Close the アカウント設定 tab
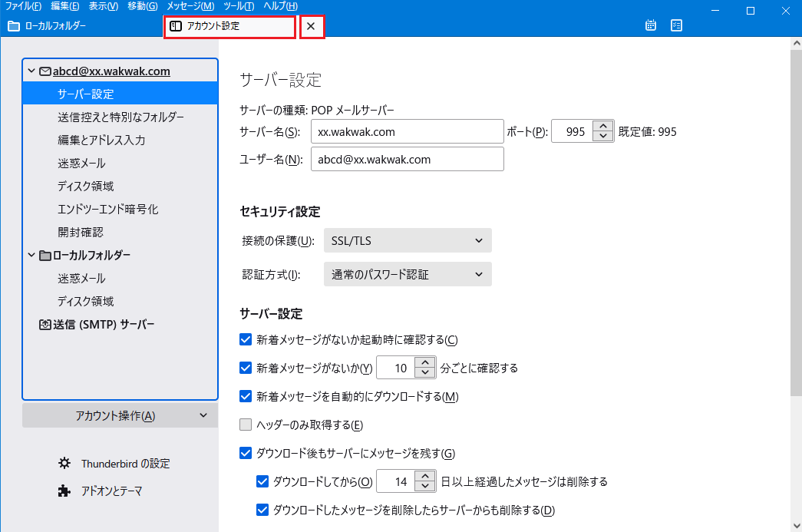 click(x=311, y=26)
